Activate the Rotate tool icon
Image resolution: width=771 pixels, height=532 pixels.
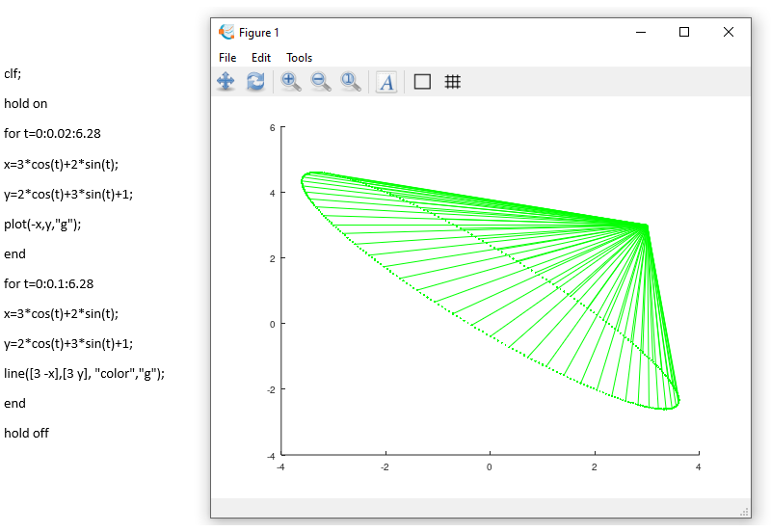pos(255,82)
